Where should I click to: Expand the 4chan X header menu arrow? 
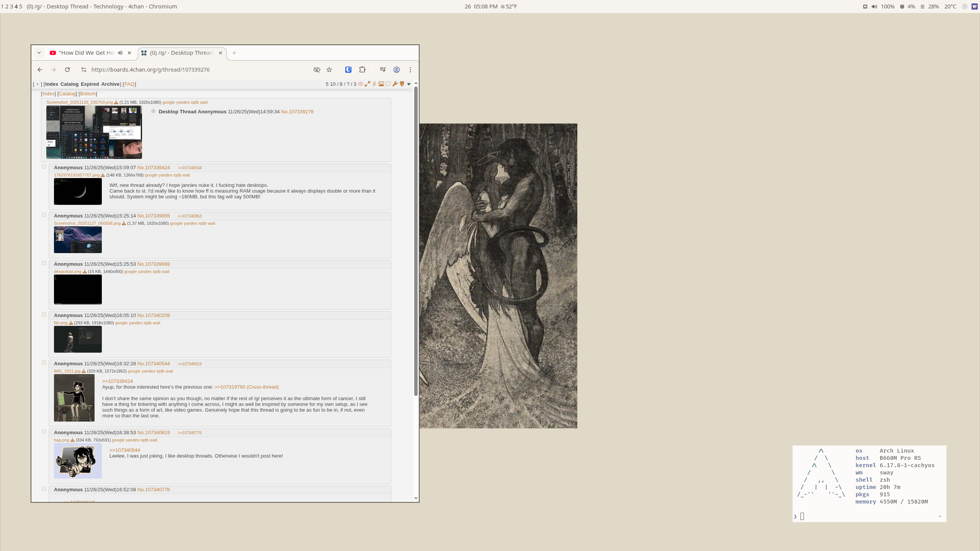(409, 84)
